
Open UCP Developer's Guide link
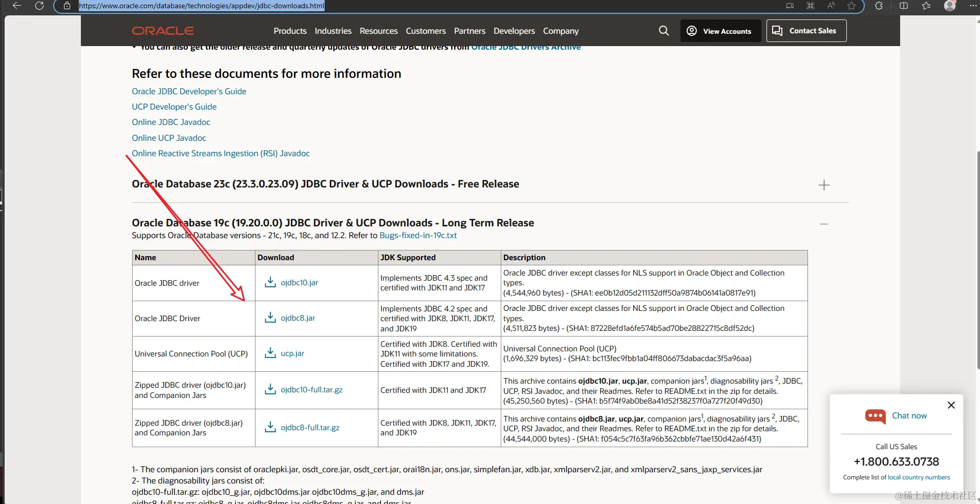pos(174,107)
